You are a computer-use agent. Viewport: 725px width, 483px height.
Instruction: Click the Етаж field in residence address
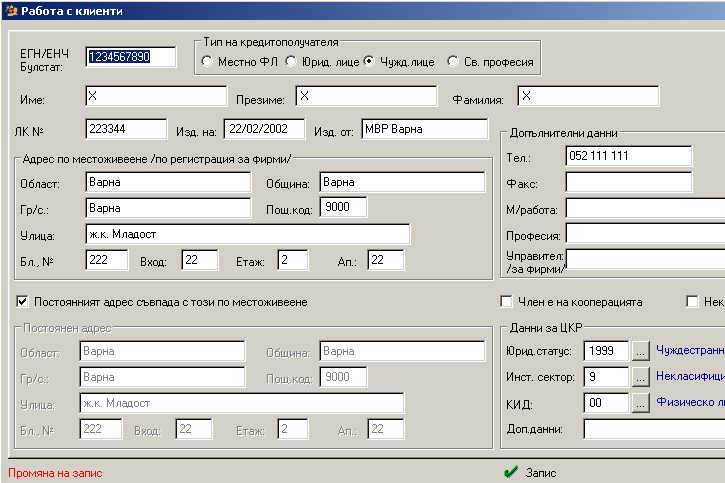pyautogui.click(x=293, y=260)
